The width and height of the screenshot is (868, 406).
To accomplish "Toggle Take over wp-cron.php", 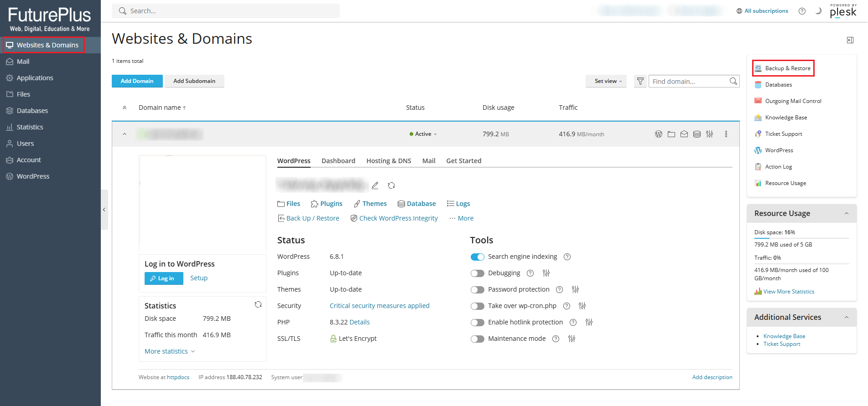I will [478, 306].
